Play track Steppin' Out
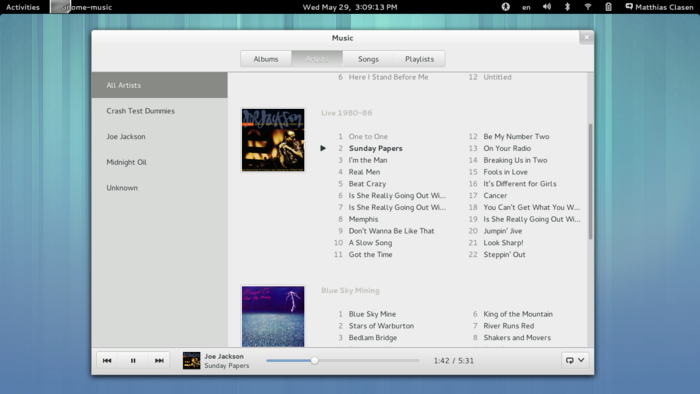 tap(504, 255)
